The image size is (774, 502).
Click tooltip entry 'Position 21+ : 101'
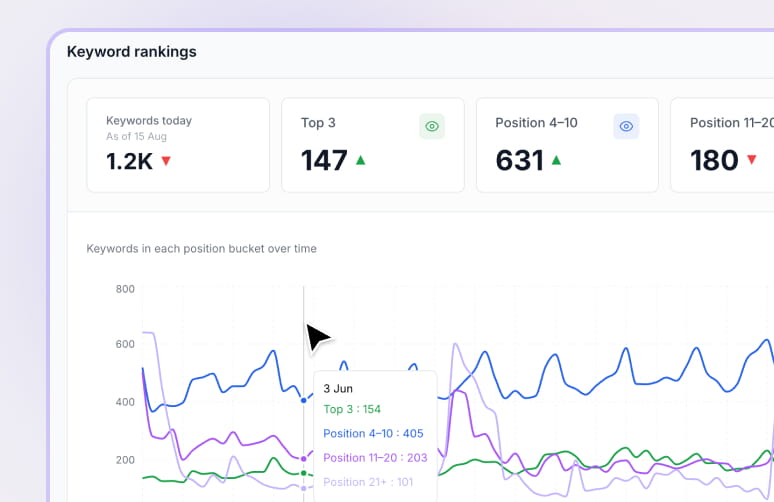(368, 482)
